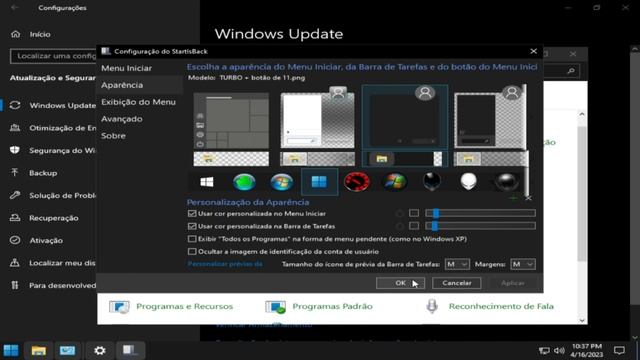Open Solução de Problemas settings
This screenshot has height=360, width=640.
[x=53, y=195]
